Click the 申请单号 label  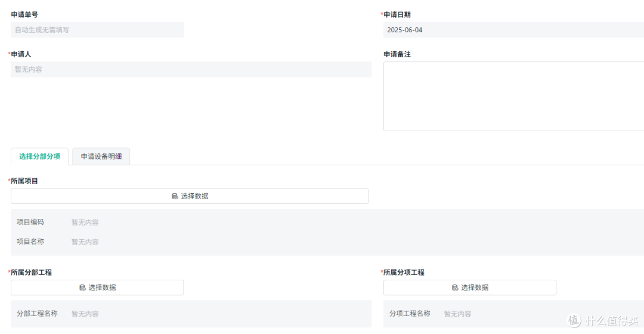point(24,15)
